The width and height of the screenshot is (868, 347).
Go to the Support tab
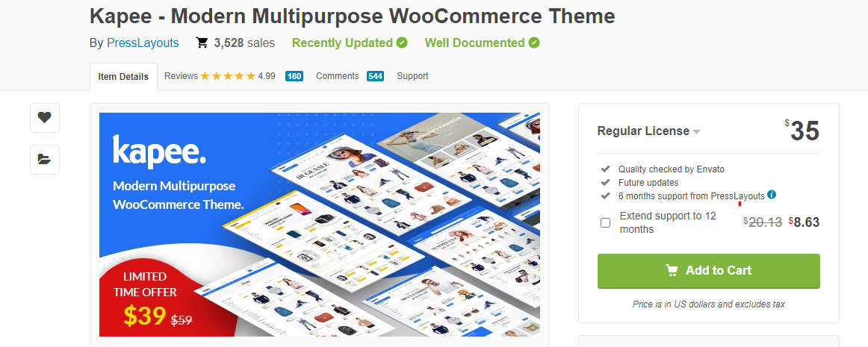click(x=412, y=76)
